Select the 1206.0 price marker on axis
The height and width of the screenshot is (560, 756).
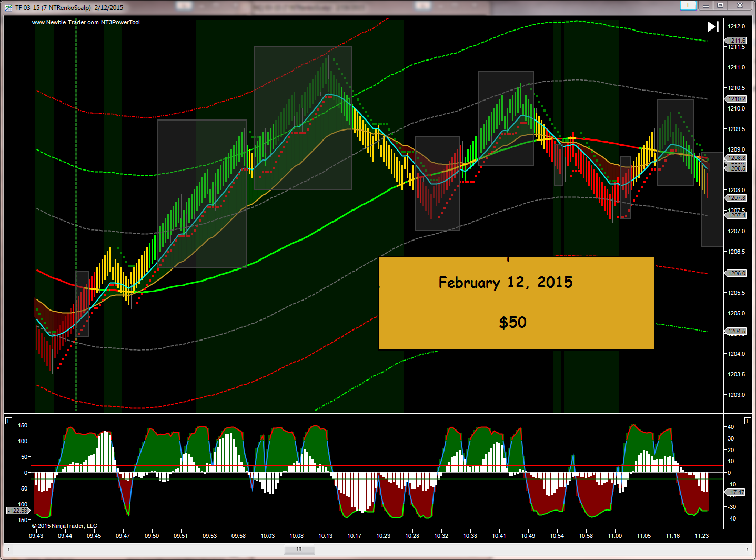tap(737, 273)
